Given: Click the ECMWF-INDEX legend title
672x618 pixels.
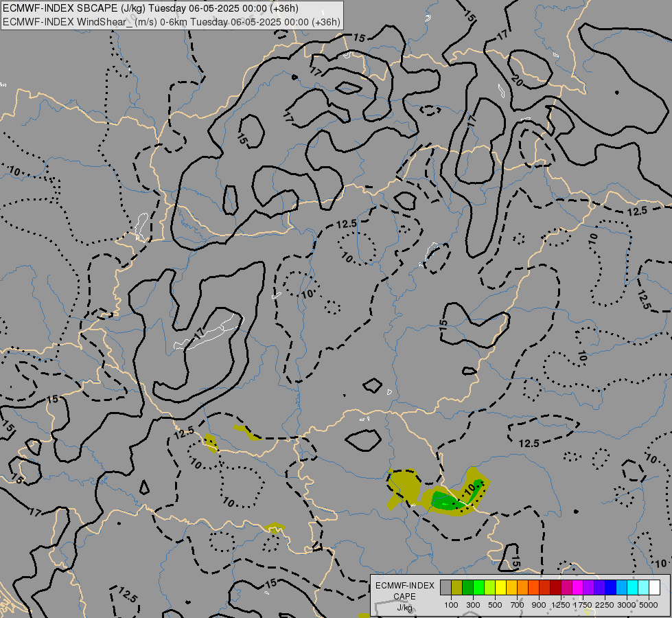Looking at the screenshot, I should pyautogui.click(x=404, y=586).
